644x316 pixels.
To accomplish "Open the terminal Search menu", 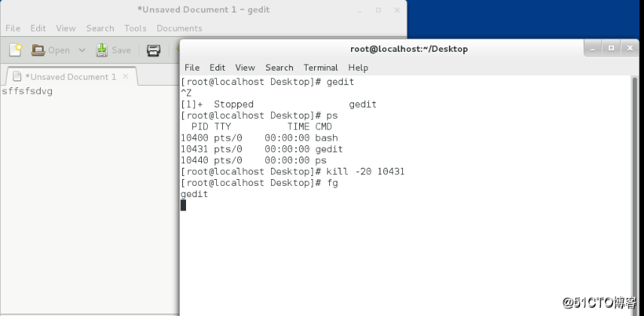I will pyautogui.click(x=279, y=68).
